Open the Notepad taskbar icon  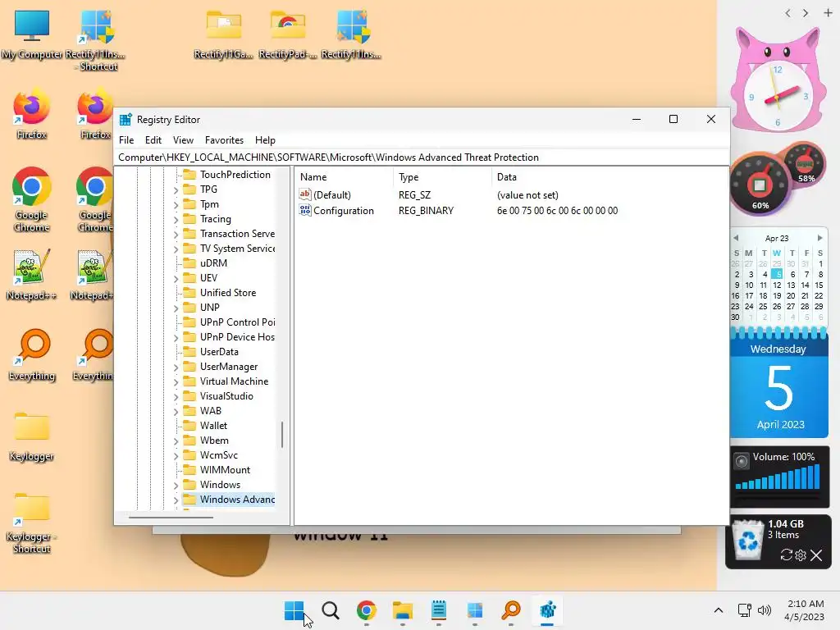[x=439, y=610]
